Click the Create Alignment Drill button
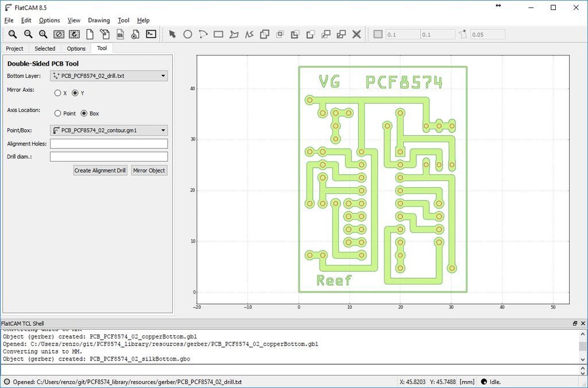Image resolution: width=588 pixels, height=388 pixels. pyautogui.click(x=100, y=170)
